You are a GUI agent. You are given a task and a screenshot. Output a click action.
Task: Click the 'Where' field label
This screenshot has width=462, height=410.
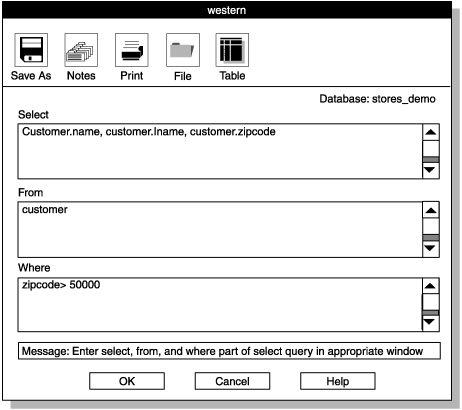34,267
